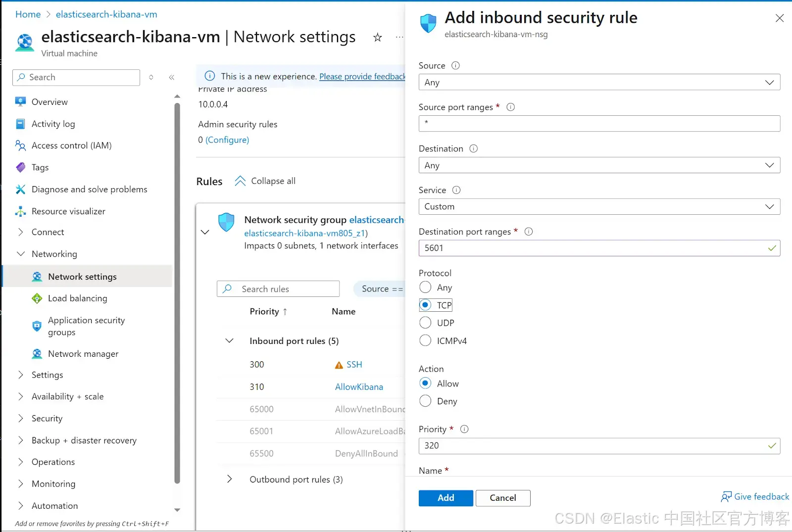Click the Resource visualizer icon
The height and width of the screenshot is (532, 792).
[x=20, y=211]
